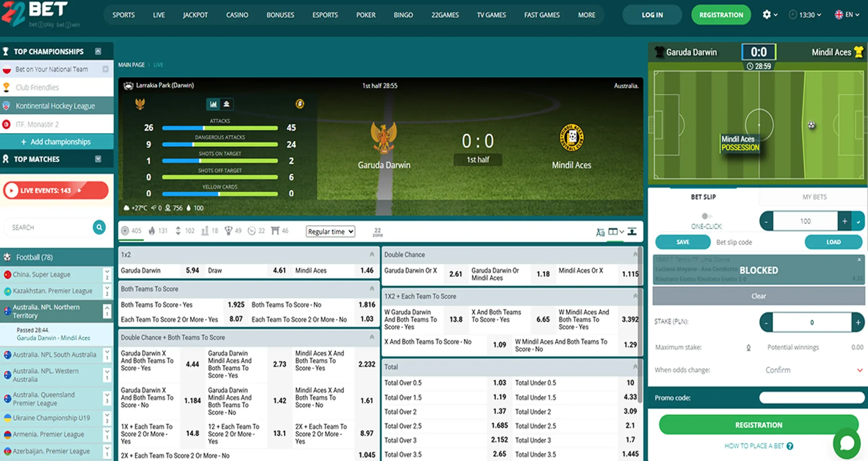
Task: Click the Add championships link
Action: (x=56, y=142)
